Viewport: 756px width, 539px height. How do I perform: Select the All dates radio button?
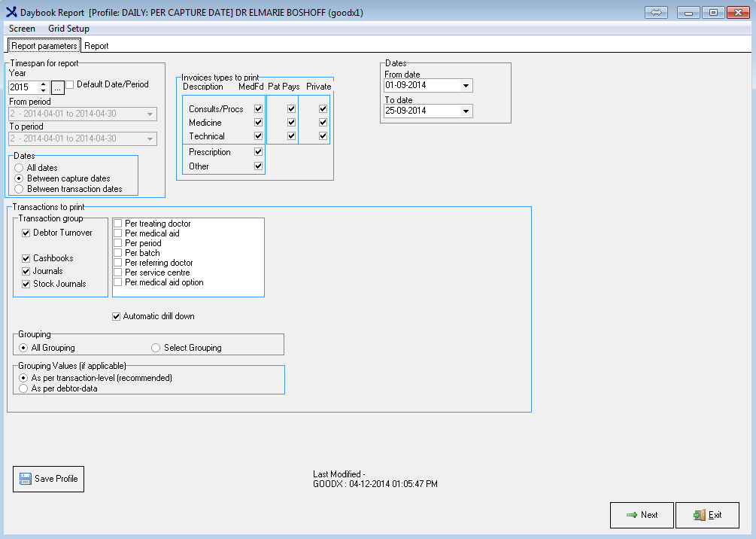pos(20,168)
